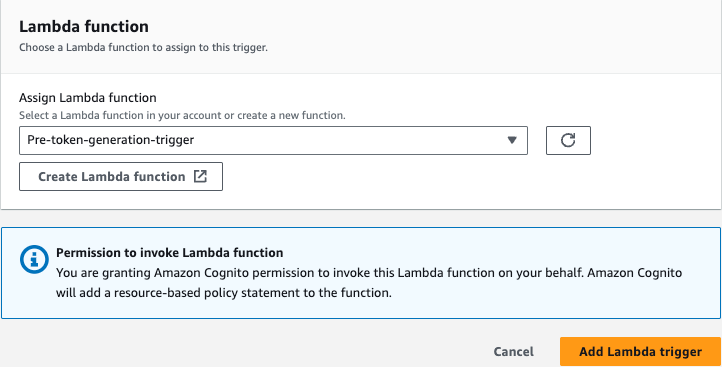Select the Assign Lambda function label

point(87,98)
